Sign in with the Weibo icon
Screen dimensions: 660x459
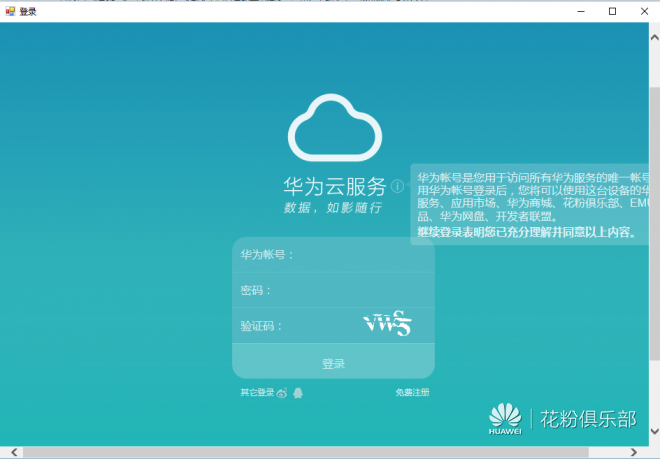[282, 393]
